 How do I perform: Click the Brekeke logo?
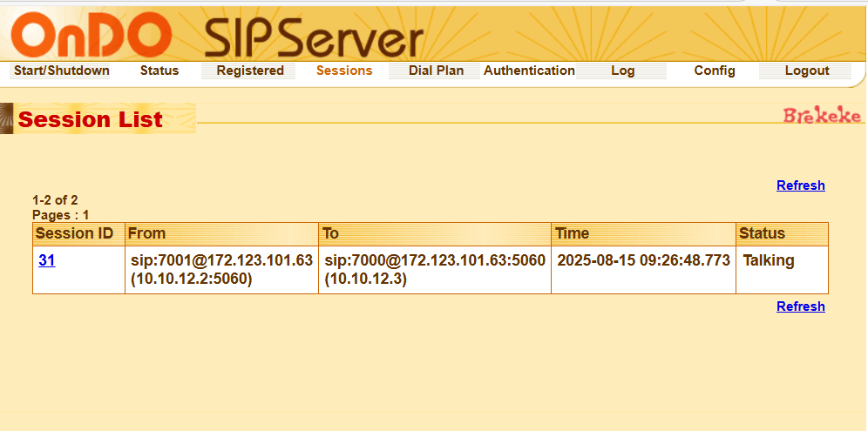tap(822, 115)
